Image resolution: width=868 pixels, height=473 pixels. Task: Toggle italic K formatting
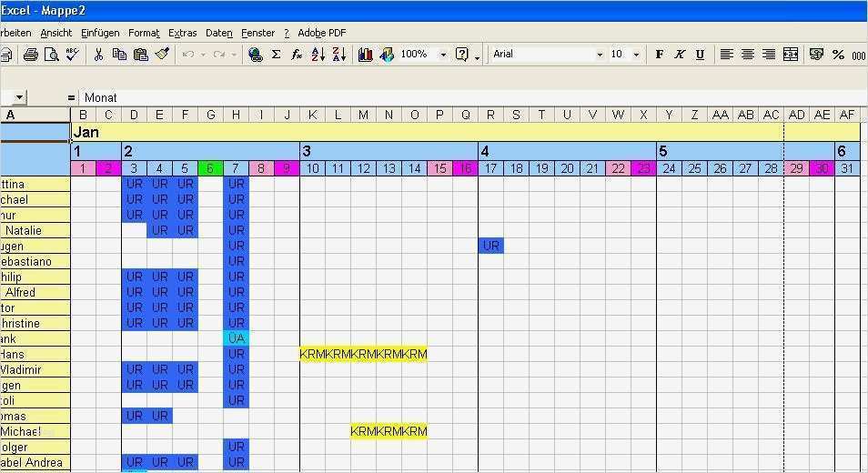680,55
